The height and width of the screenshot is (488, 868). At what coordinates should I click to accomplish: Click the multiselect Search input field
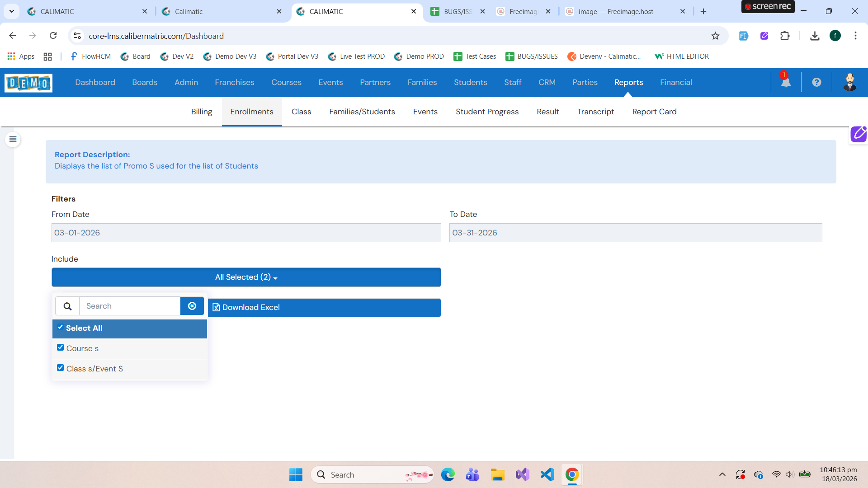point(130,306)
